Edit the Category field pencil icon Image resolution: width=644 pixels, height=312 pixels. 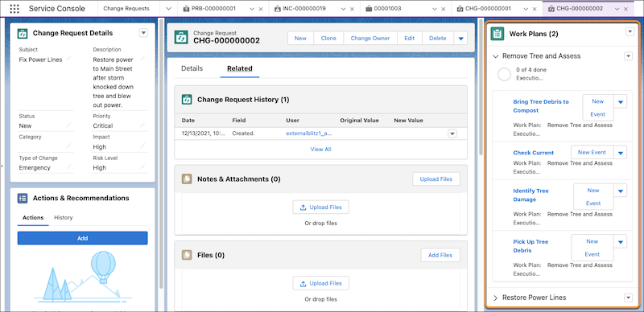(68, 146)
